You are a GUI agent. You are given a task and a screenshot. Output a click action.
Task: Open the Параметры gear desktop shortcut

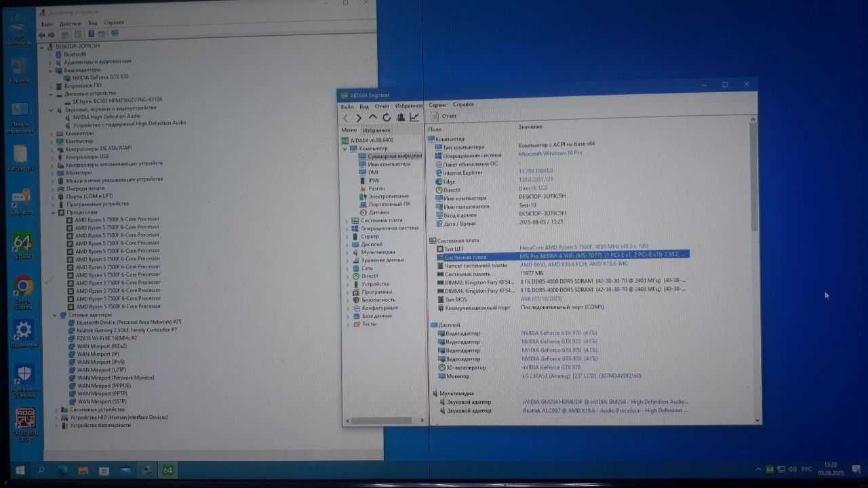[x=23, y=334]
